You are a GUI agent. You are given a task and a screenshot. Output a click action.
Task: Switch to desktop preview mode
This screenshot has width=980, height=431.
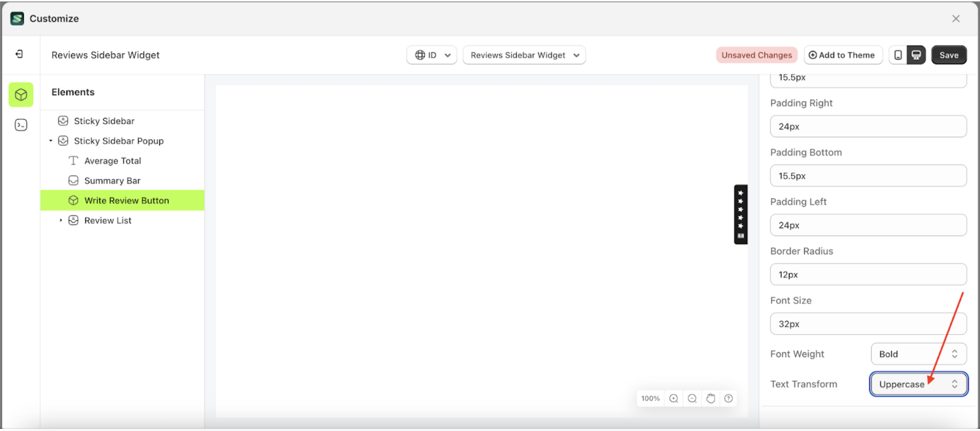916,55
